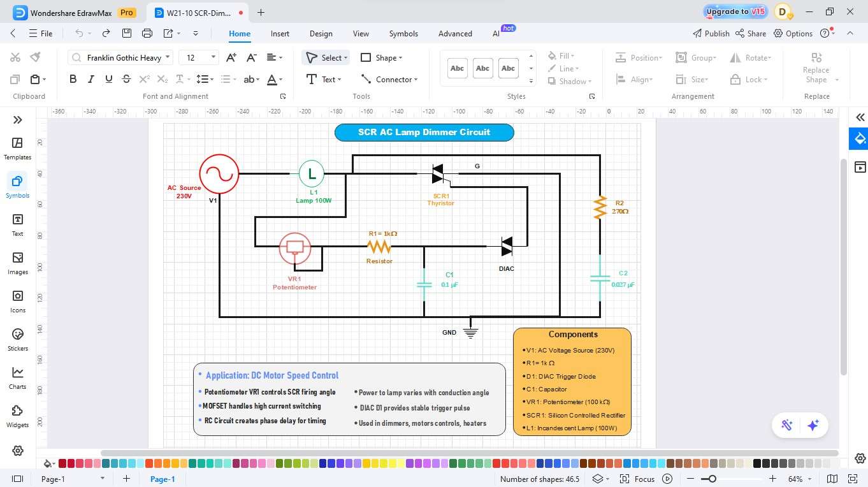Viewport: 868px width, 487px height.
Task: Toggle Italic formatting
Action: pyautogui.click(x=90, y=79)
